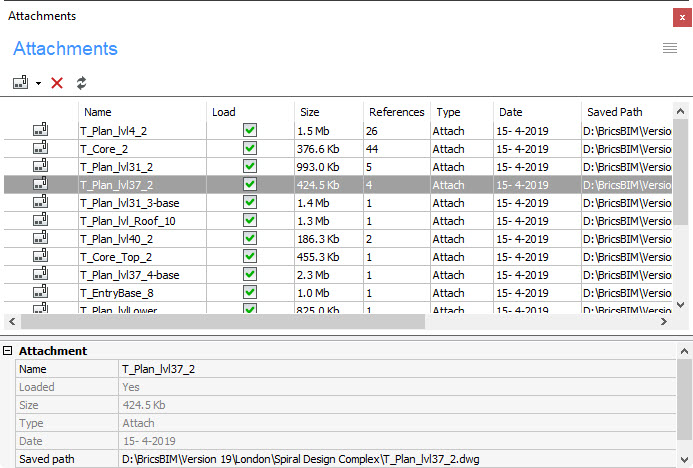693x468 pixels.
Task: Click the horizontal scrollbar thumb
Action: [x=223, y=321]
